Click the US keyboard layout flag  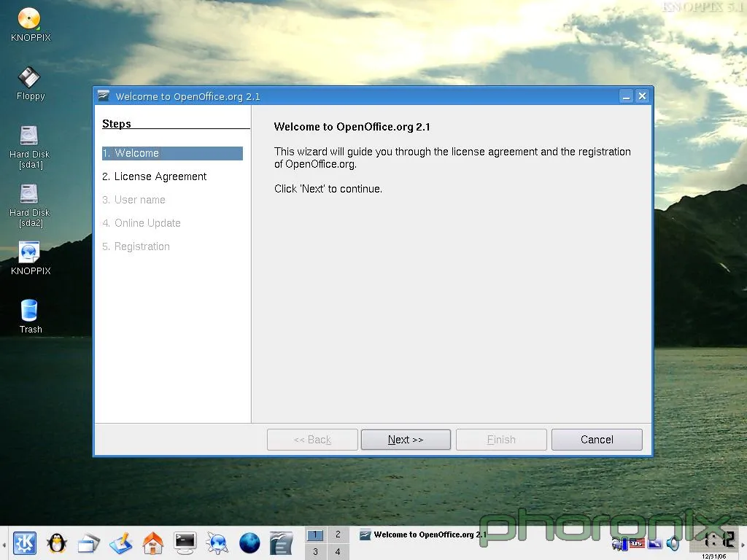coord(637,542)
